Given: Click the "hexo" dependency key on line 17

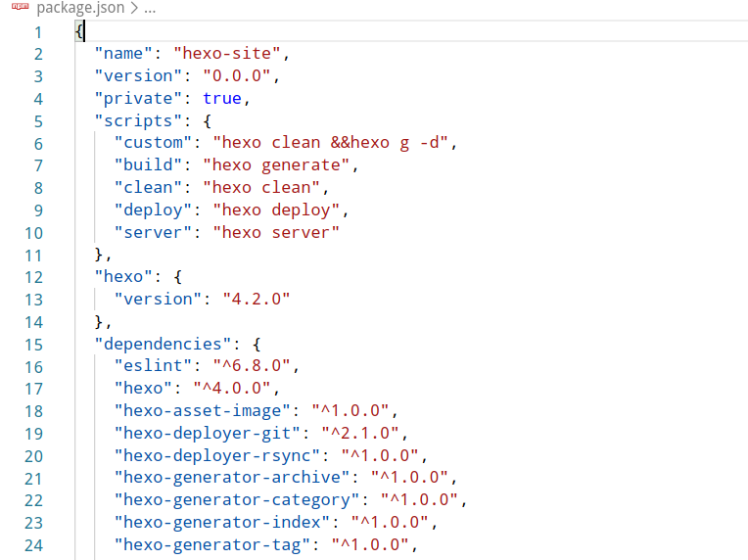Looking at the screenshot, I should tap(143, 389).
